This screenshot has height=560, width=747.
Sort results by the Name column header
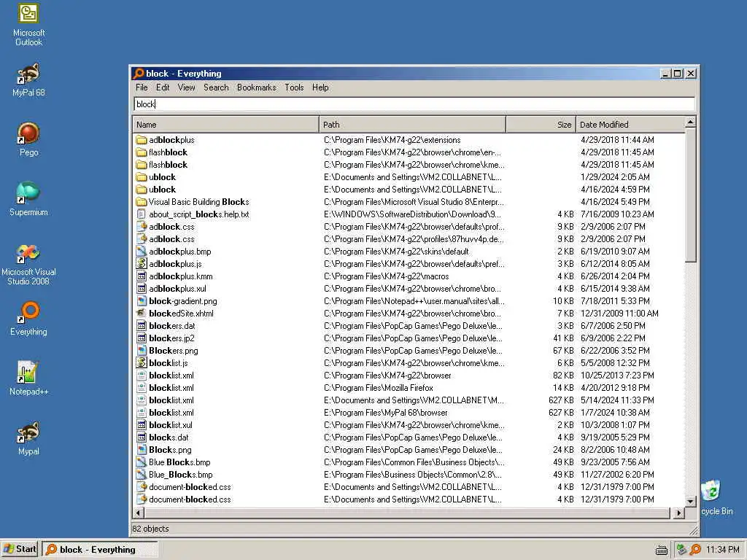[x=226, y=125]
